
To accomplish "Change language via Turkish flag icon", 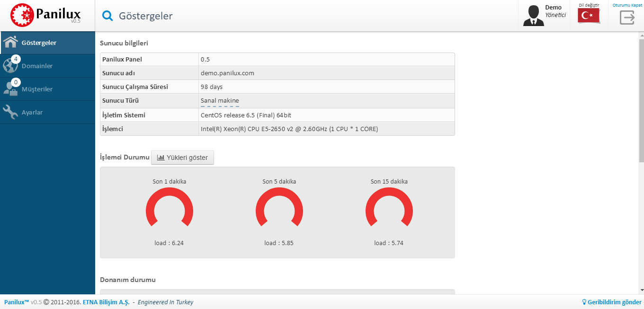I will [589, 16].
